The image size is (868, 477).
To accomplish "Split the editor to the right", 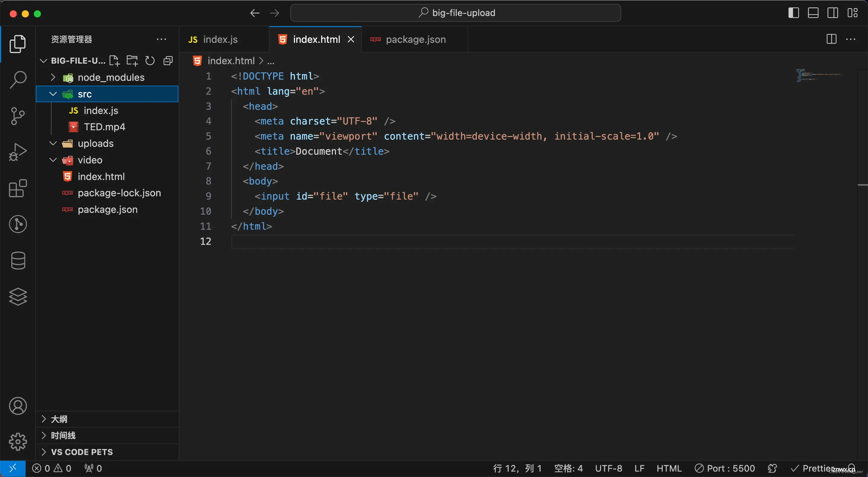I will point(831,39).
